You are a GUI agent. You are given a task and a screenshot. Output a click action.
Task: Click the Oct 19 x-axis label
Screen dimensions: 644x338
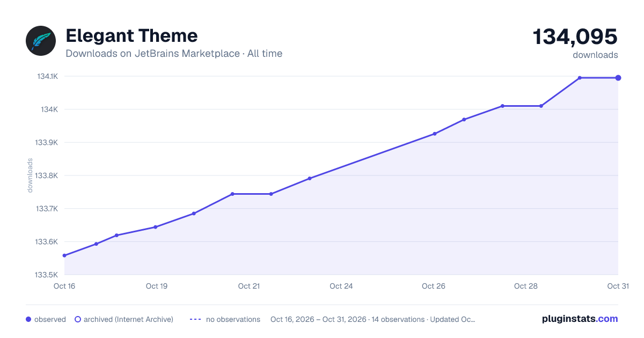coord(157,286)
